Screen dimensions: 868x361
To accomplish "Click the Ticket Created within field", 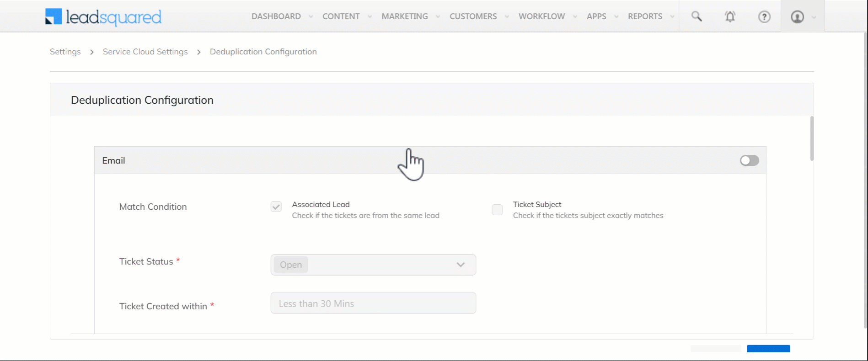I will pyautogui.click(x=373, y=303).
